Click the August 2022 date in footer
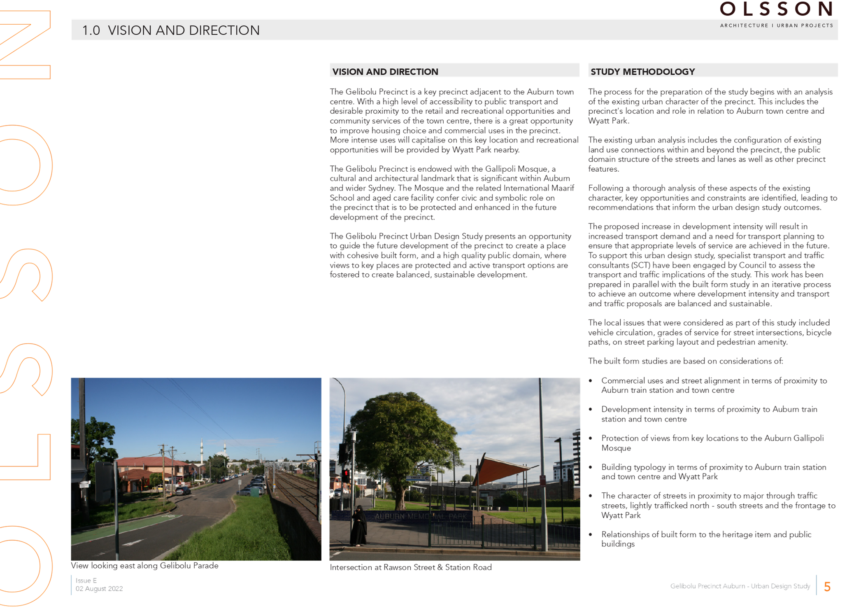Image resolution: width=868 pixels, height=611 pixels. [x=99, y=589]
